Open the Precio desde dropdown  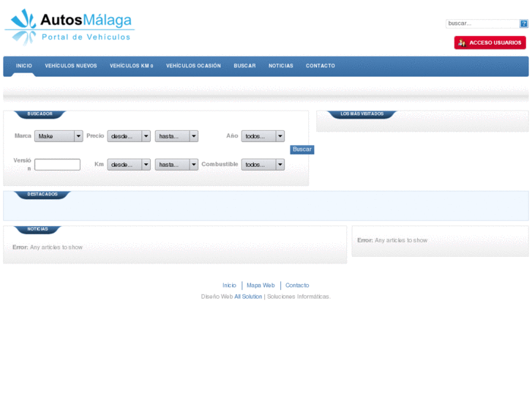[129, 136]
